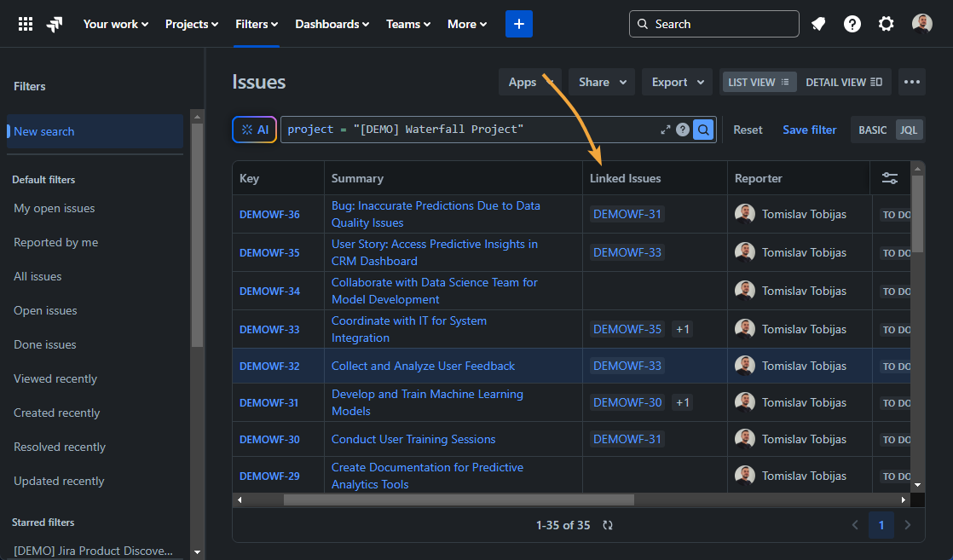The image size is (953, 560).
Task: Open the Export dropdown
Action: coord(677,81)
